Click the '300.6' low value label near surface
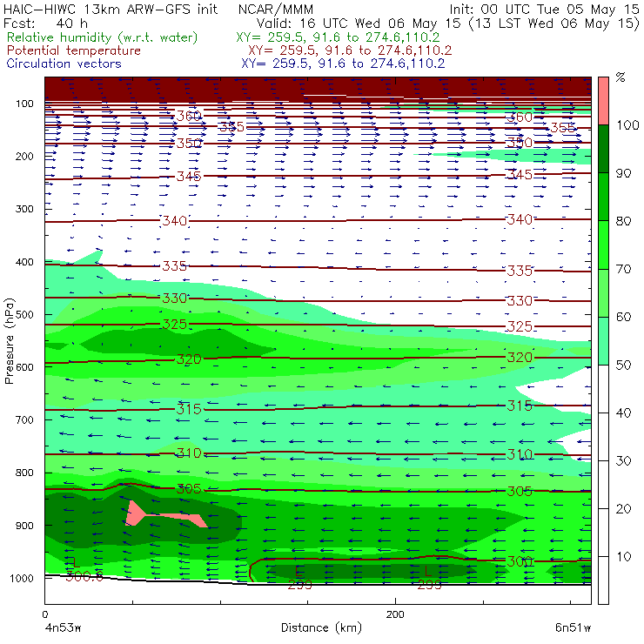Image resolution: width=644 pixels, height=644 pixels. (x=84, y=576)
